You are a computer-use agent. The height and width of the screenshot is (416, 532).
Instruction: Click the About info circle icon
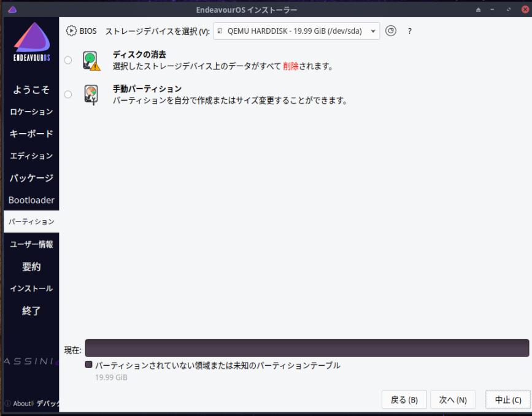click(8, 404)
